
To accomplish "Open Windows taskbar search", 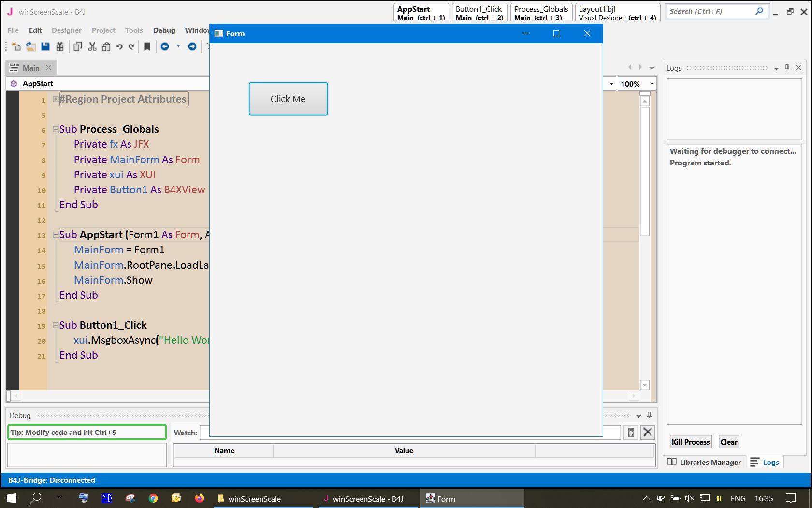I will 35,498.
